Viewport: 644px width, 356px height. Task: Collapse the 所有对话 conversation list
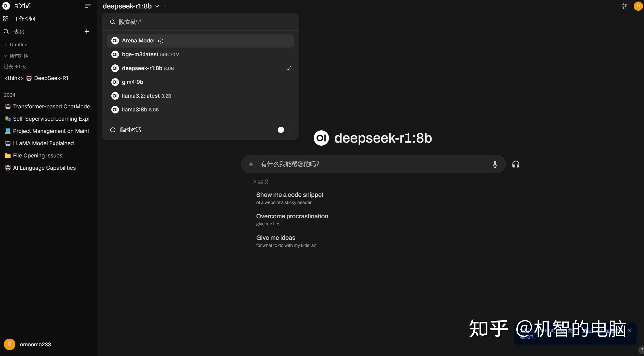[5, 56]
